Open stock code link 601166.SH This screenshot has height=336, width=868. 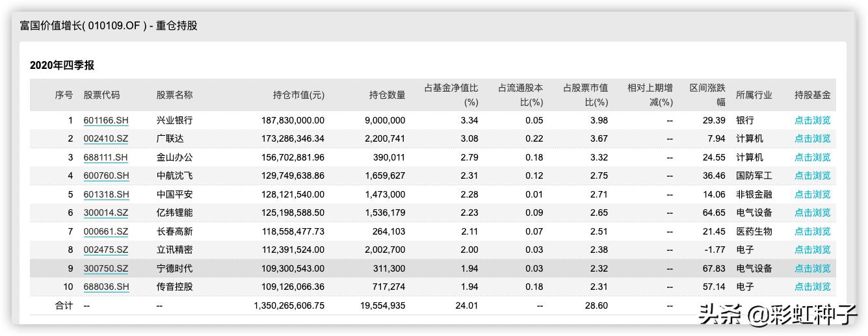point(106,120)
